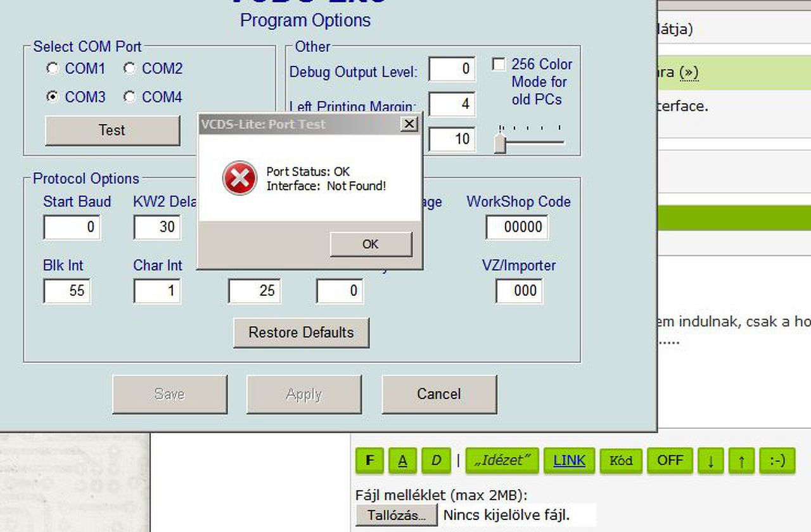This screenshot has height=532, width=811.
Task: Focus the Left Printing Margin field
Action: click(452, 104)
